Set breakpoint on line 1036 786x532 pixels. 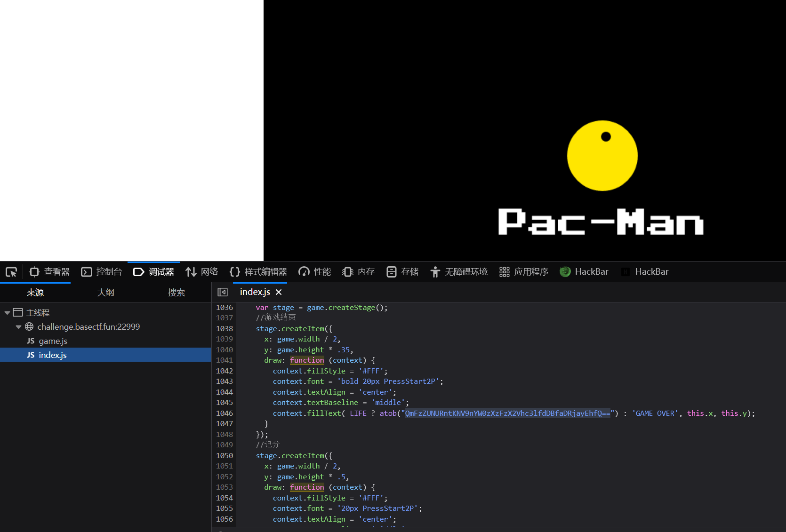click(225, 308)
